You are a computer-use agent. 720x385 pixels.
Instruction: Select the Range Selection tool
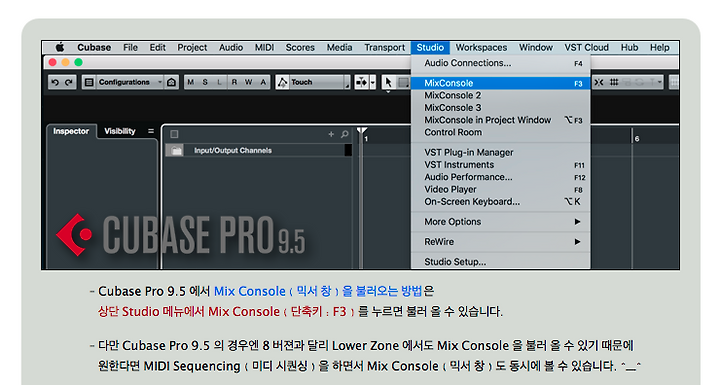pos(403,82)
